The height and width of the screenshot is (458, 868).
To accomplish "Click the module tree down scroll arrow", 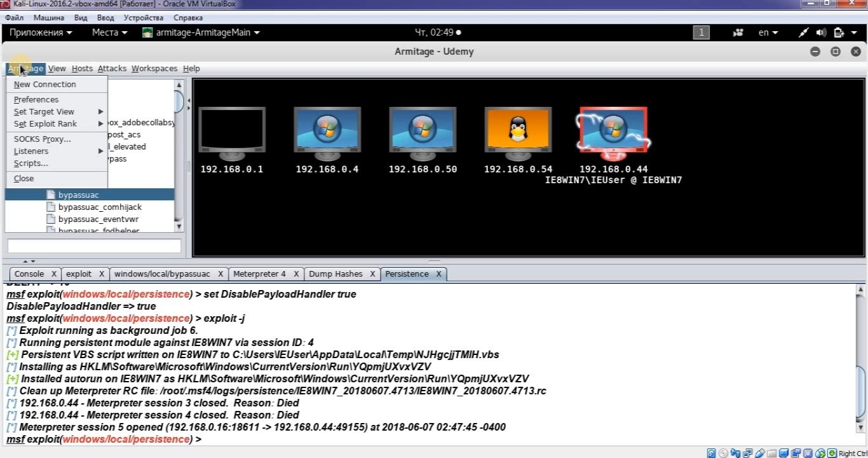I will [x=179, y=226].
